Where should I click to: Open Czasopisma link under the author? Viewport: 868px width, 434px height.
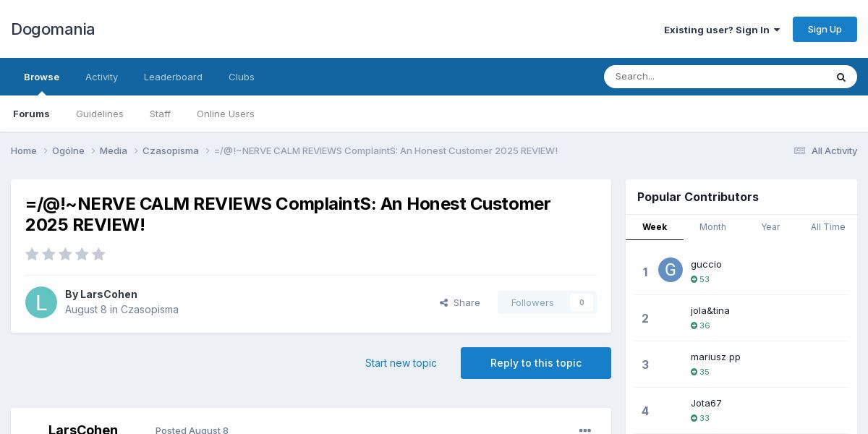click(x=150, y=310)
